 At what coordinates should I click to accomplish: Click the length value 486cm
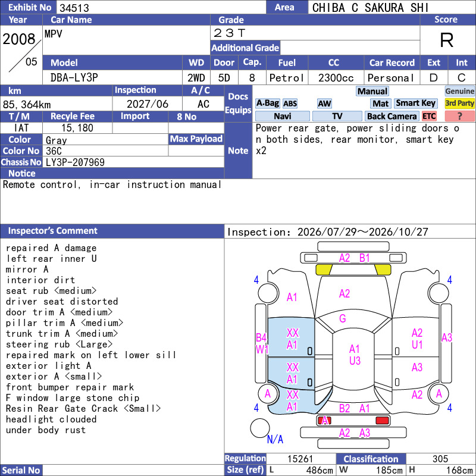coord(320,470)
